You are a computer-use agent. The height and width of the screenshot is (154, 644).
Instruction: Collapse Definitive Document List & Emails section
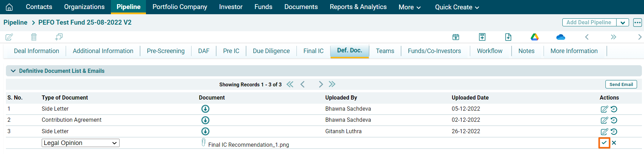[x=13, y=71]
